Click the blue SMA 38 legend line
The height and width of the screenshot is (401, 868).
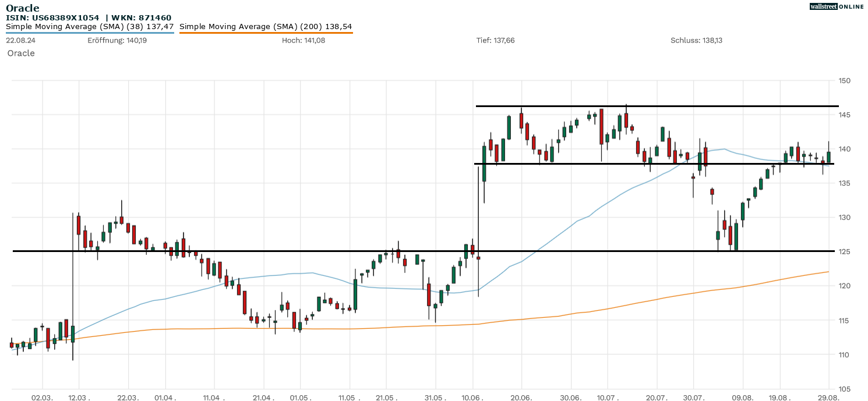(90, 33)
